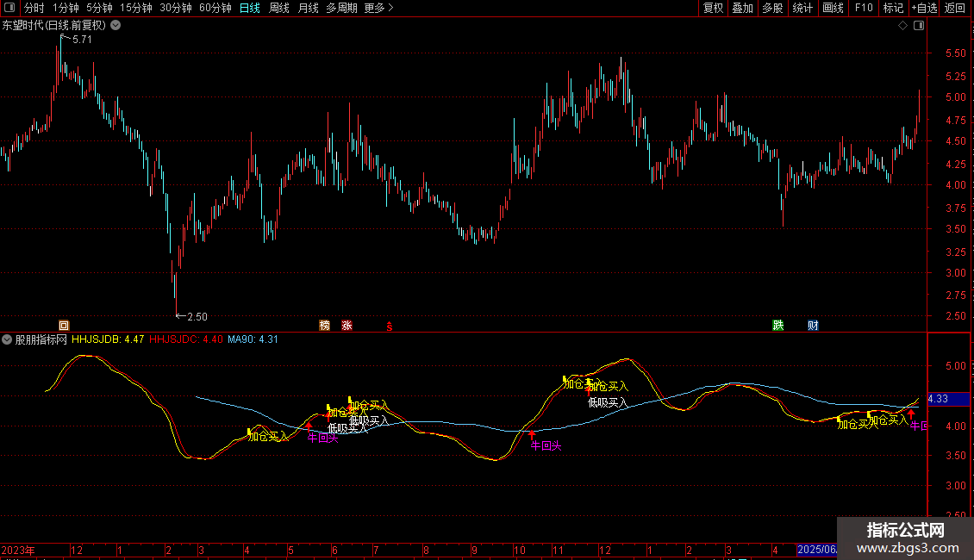Image resolution: width=974 pixels, height=560 pixels.
Task: Toggle the side panel icon at chart top-right
Action: [x=919, y=26]
